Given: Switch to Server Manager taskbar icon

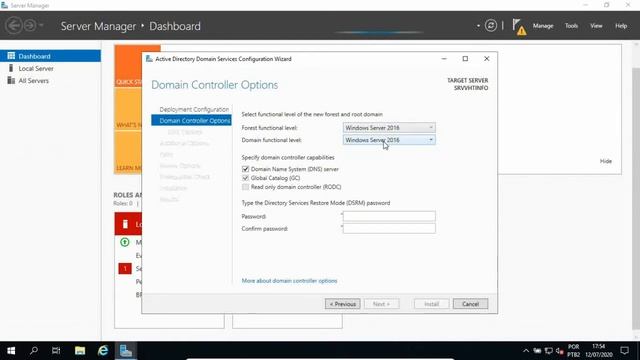Looking at the screenshot, I should coord(126,351).
